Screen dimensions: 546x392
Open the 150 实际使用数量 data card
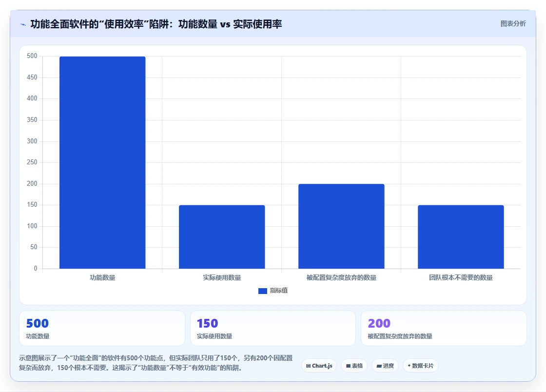point(273,328)
